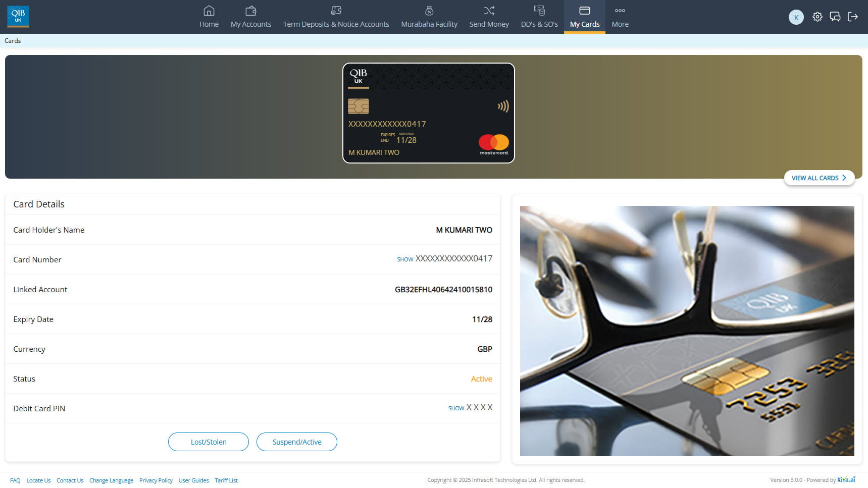Image resolution: width=868 pixels, height=488 pixels.
Task: Open the Home navigation icon
Action: pyautogui.click(x=209, y=11)
